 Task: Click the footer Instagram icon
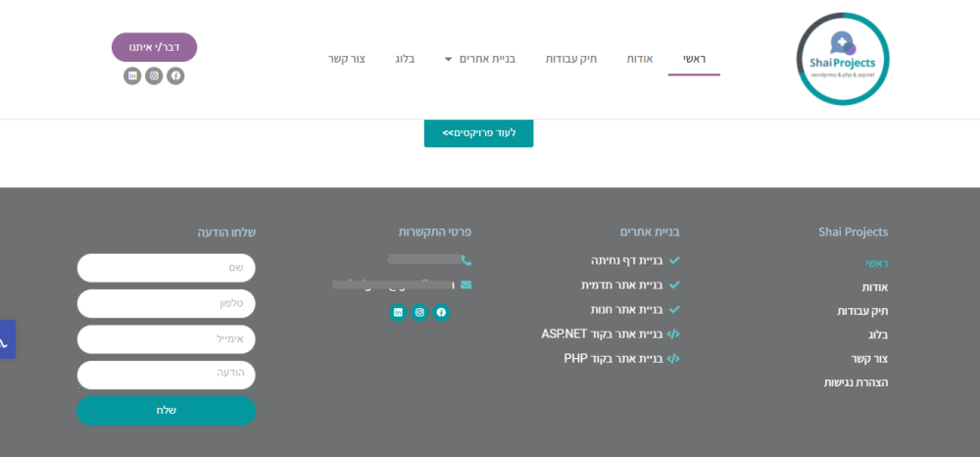tap(419, 313)
